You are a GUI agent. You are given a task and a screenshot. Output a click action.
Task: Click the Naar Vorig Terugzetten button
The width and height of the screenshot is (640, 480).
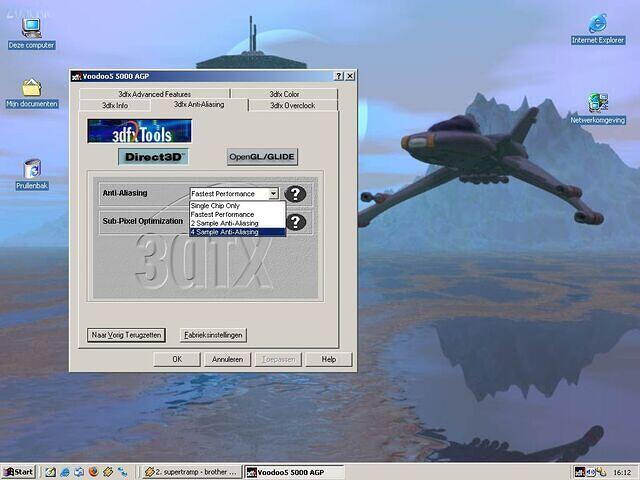(126, 335)
